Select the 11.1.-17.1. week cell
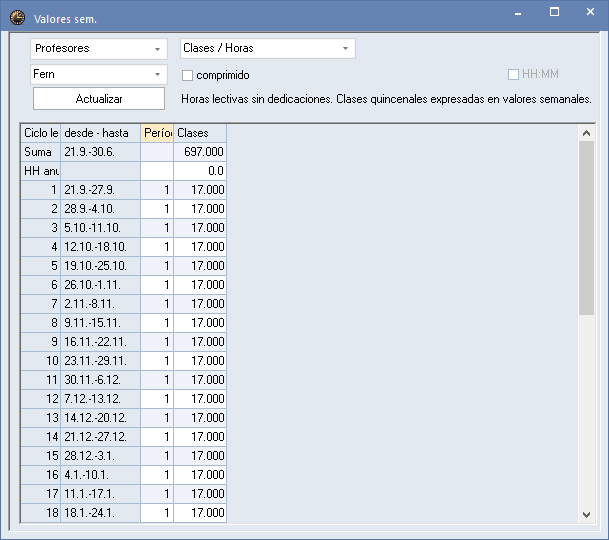This screenshot has height=540, width=609. tap(100, 494)
